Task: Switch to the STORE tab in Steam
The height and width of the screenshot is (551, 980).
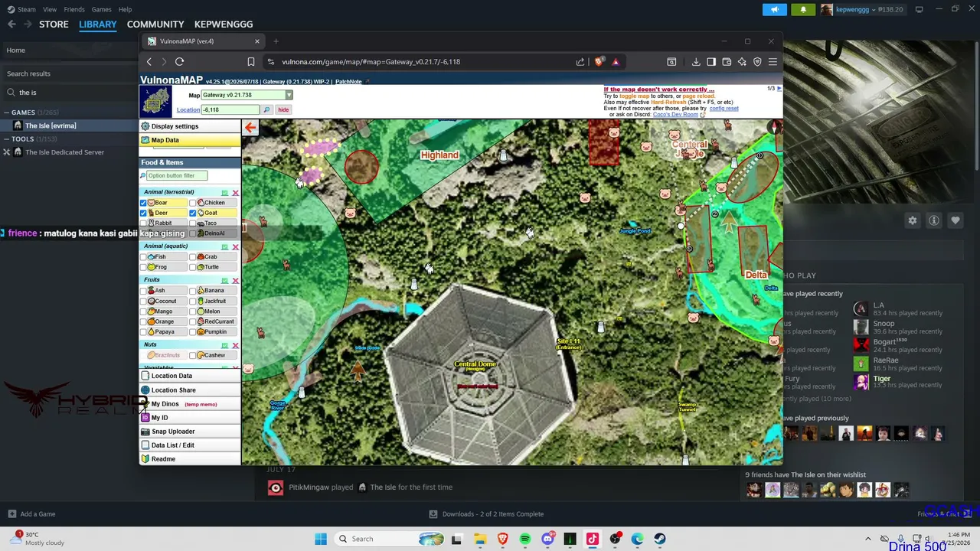Action: tap(54, 24)
